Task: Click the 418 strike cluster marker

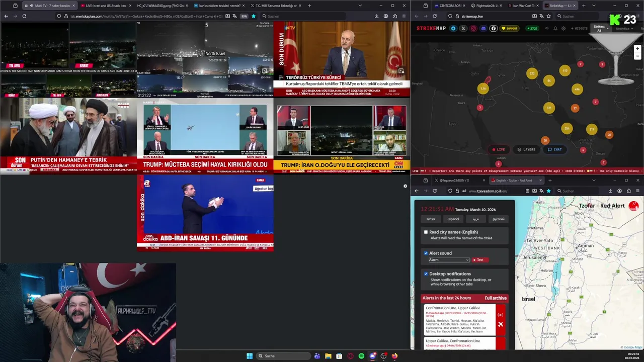Action: [565, 71]
